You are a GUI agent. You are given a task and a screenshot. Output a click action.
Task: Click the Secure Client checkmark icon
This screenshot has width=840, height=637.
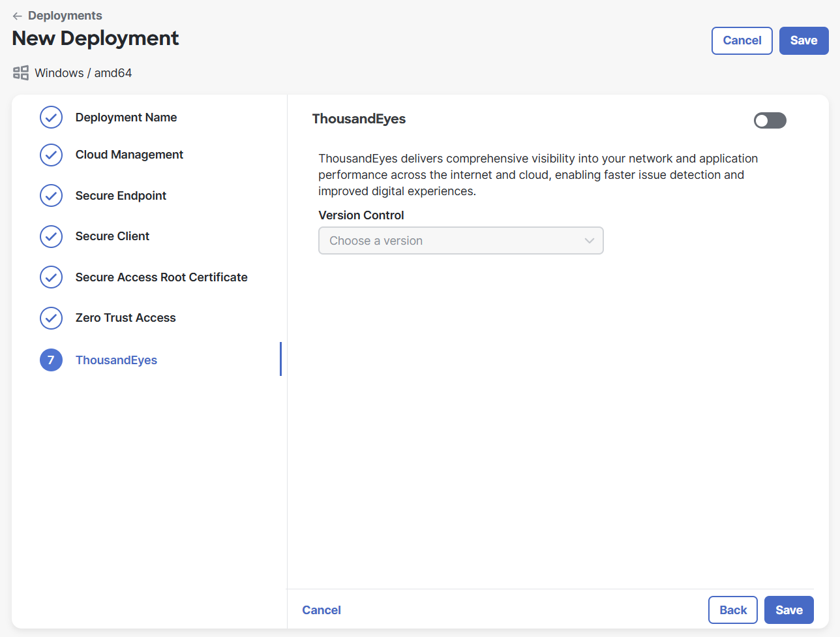tap(51, 236)
